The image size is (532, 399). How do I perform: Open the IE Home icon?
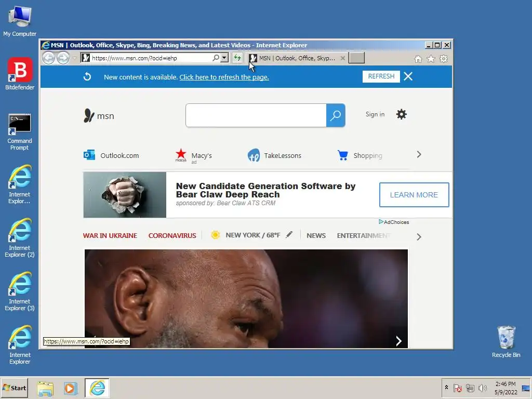point(418,59)
